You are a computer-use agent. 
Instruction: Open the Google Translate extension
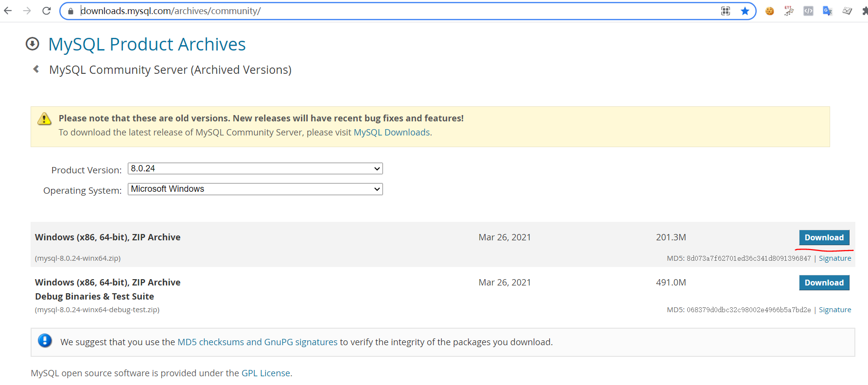(x=827, y=11)
